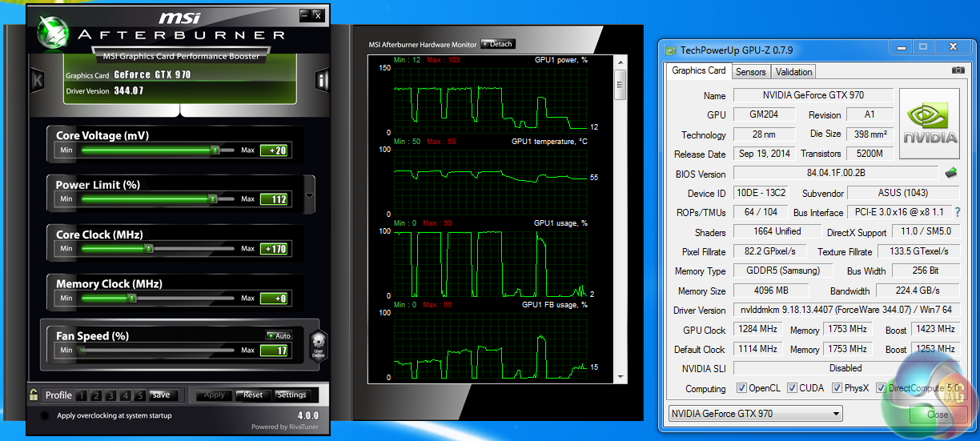Screen dimensions: 980x441
Task: Click the GPU-Z screenshot camera icon
Action: point(958,70)
